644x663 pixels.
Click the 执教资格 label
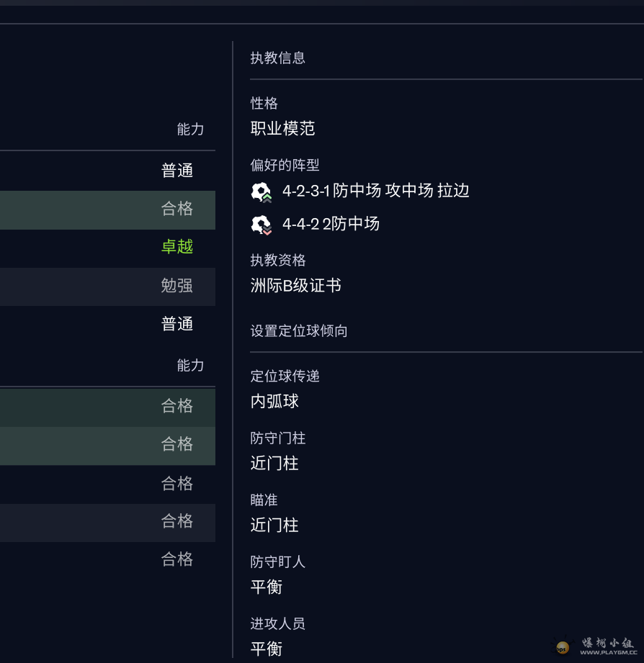pos(277,261)
